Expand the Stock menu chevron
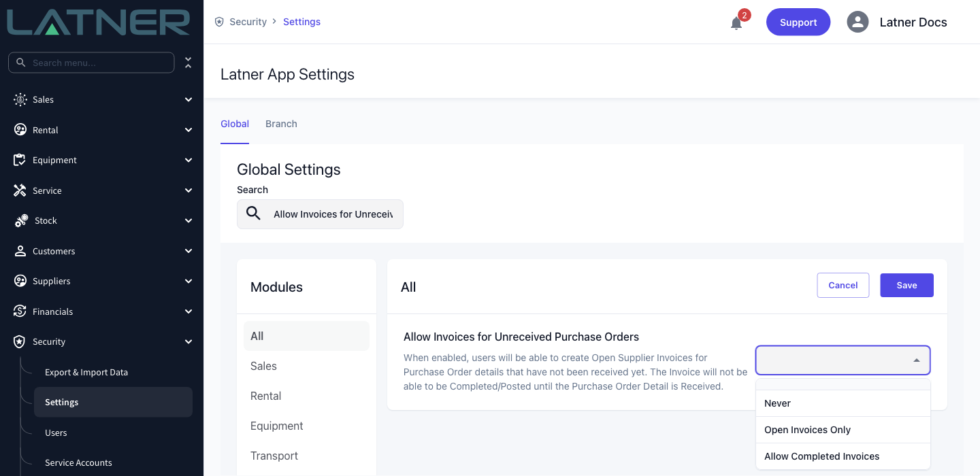 [189, 220]
